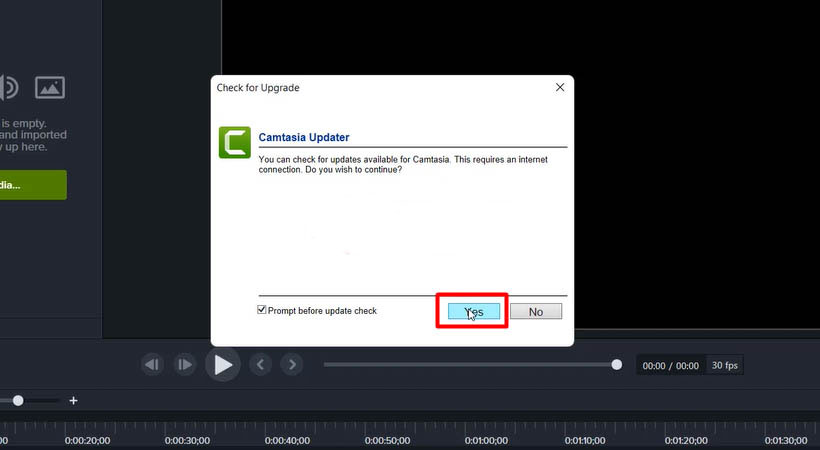Viewport: 820px width, 450px height.
Task: Click the 00:00 / 00:00 timecode display
Action: point(670,366)
